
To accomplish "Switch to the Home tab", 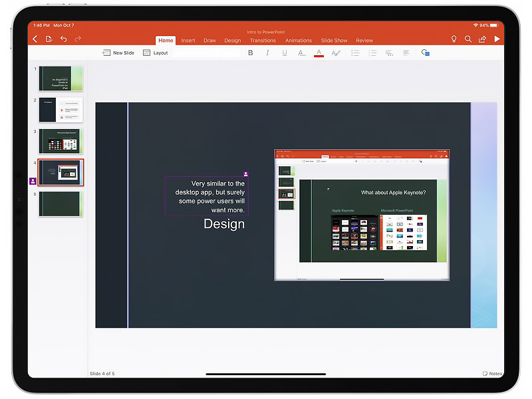I will [x=166, y=41].
